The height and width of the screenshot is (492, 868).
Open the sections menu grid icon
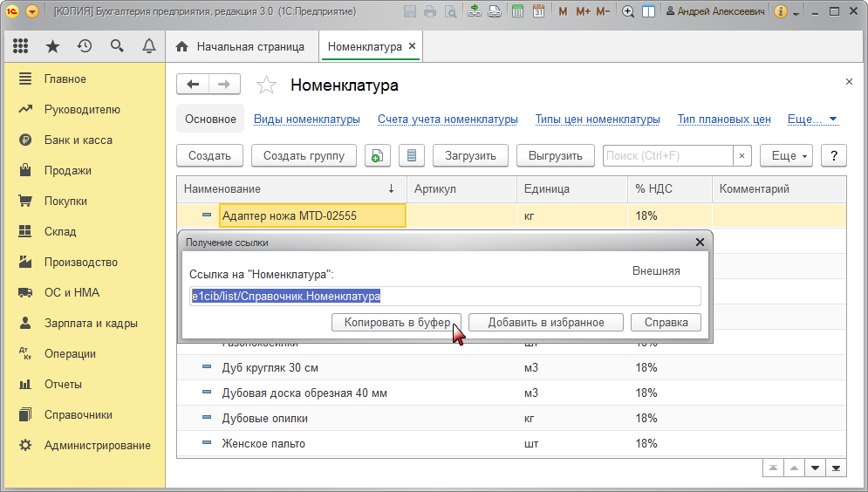(x=20, y=46)
